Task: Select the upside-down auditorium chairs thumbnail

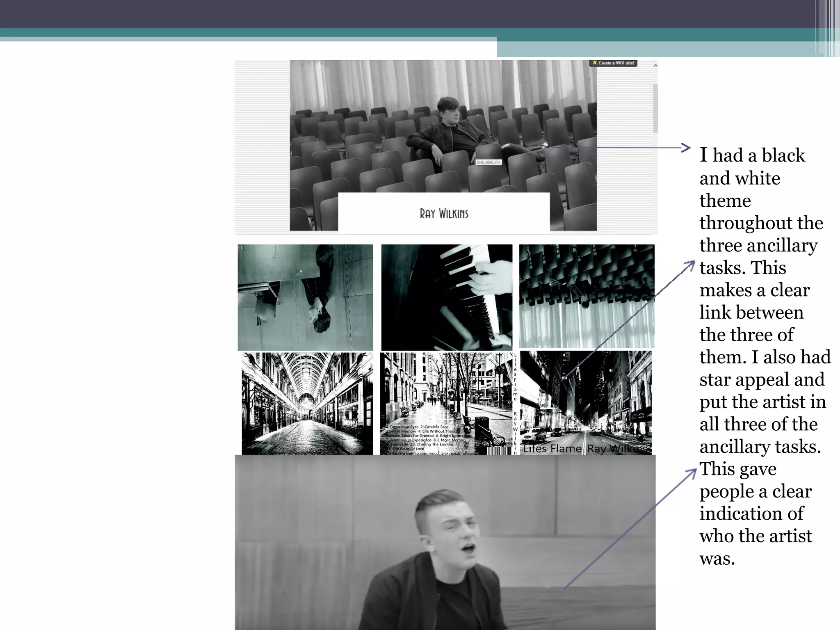Action: point(587,296)
